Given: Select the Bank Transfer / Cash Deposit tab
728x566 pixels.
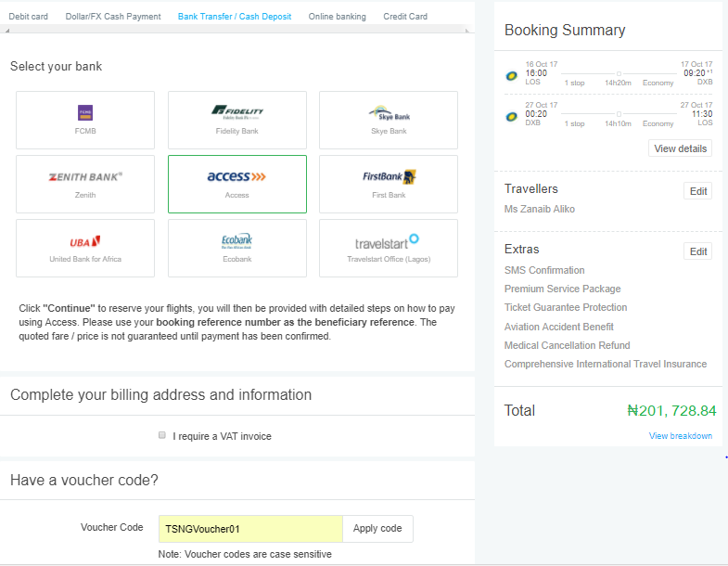Looking at the screenshot, I should tap(235, 17).
